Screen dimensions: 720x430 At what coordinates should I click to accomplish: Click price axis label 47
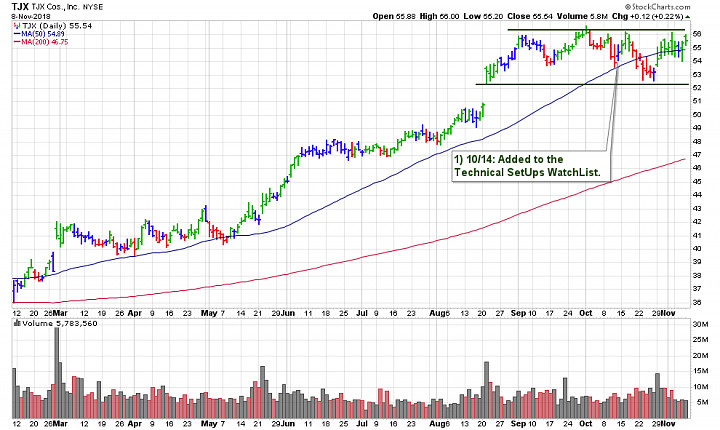coord(697,154)
